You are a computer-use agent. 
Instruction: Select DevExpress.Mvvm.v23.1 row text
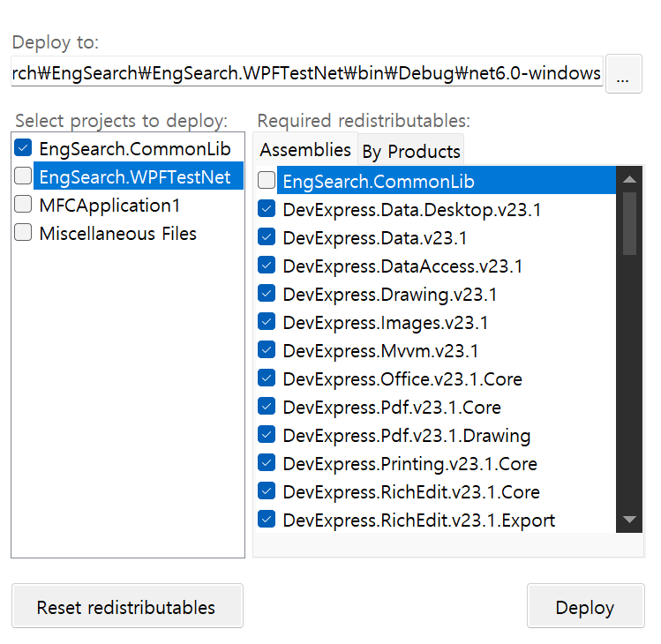380,351
